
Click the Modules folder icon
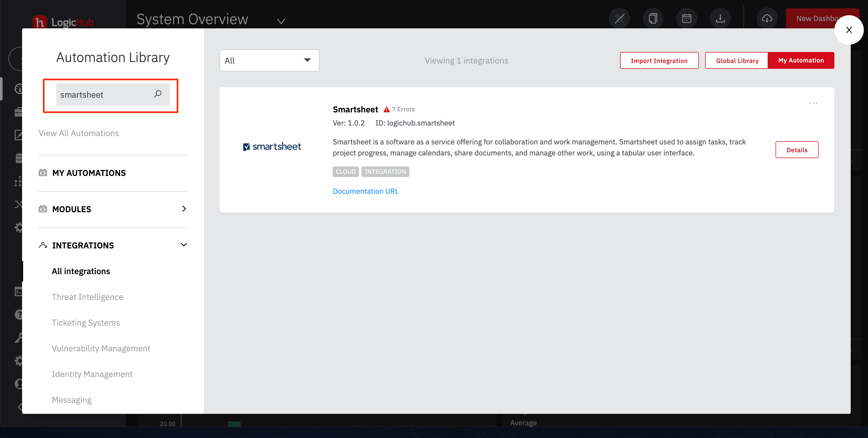pos(43,209)
